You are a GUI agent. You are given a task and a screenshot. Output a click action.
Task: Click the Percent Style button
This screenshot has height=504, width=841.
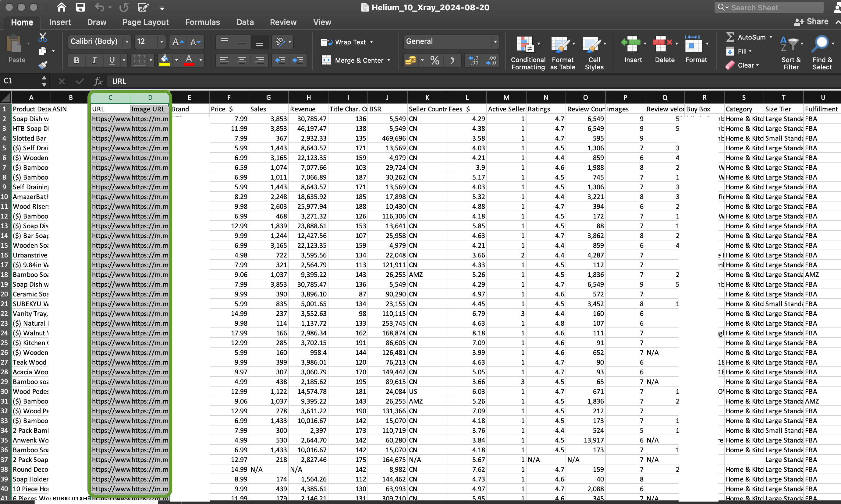[x=435, y=61]
